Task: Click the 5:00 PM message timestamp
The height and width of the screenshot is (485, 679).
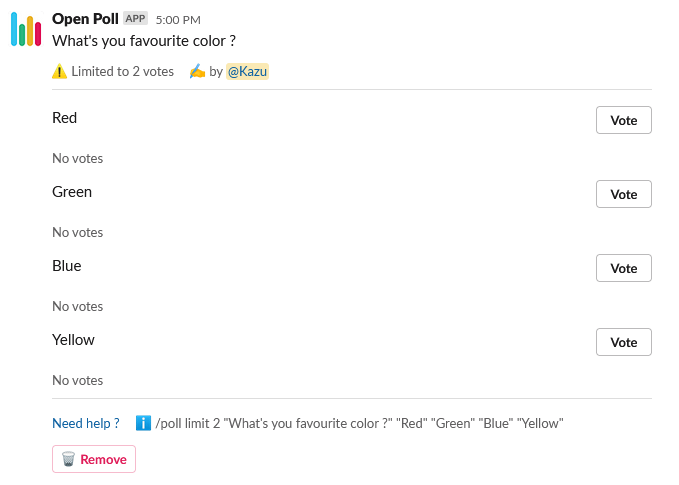Action: pos(178,20)
